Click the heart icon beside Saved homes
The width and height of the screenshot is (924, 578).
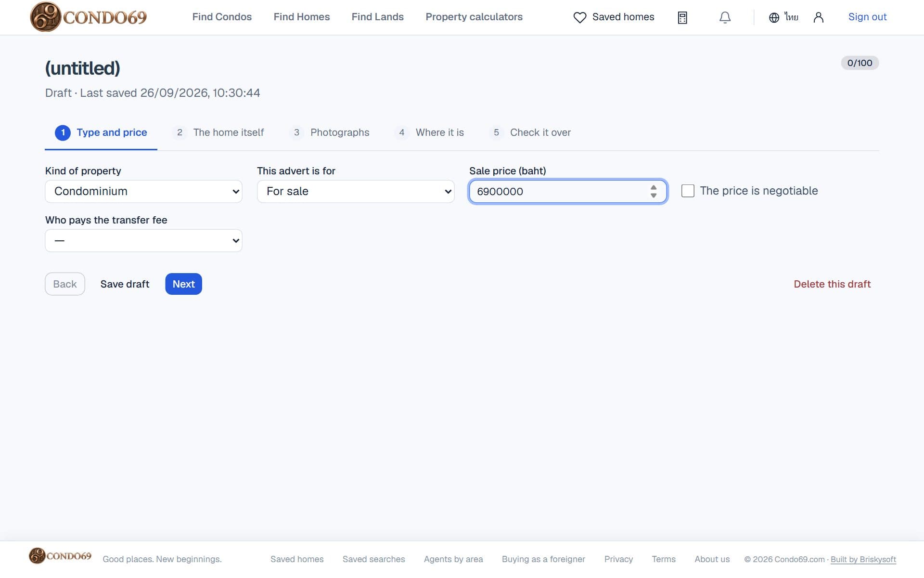click(x=580, y=17)
